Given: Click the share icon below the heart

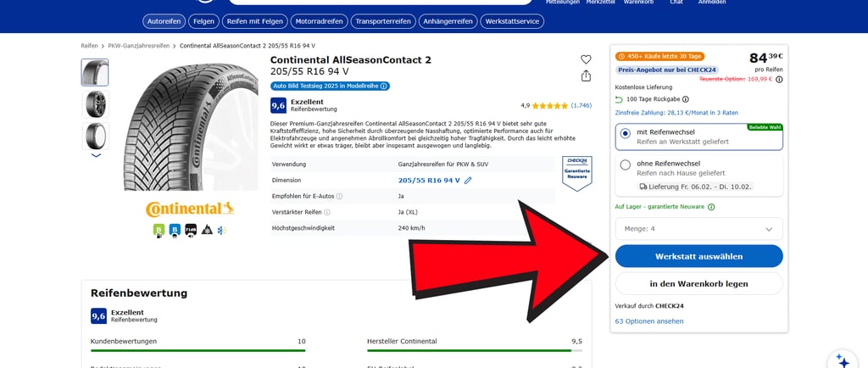Looking at the screenshot, I should 586,75.
